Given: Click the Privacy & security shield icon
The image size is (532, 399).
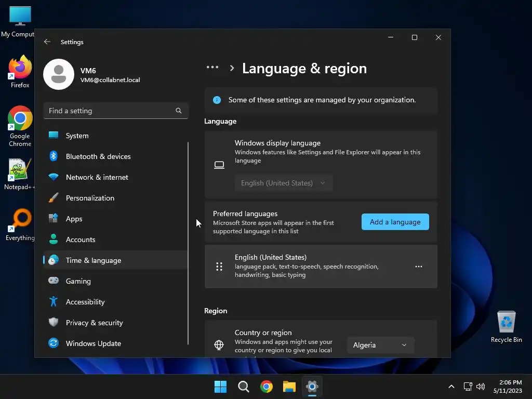Looking at the screenshot, I should pyautogui.click(x=54, y=322).
